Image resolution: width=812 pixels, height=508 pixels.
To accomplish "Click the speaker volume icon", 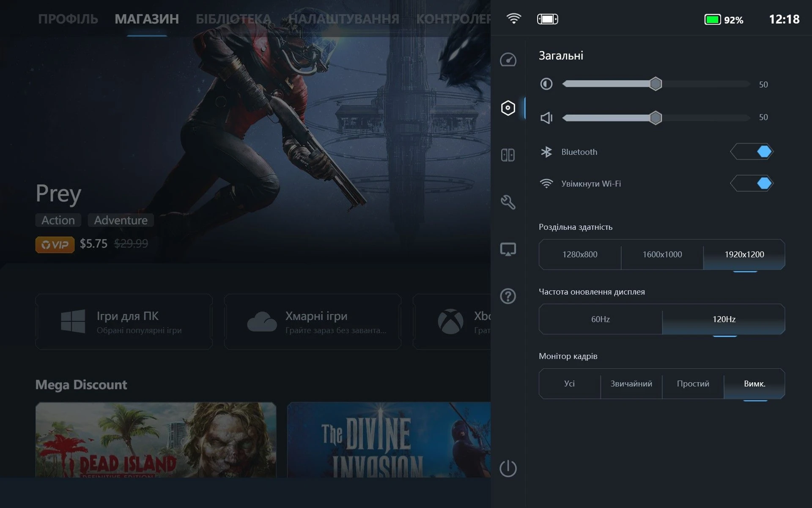I will click(546, 118).
